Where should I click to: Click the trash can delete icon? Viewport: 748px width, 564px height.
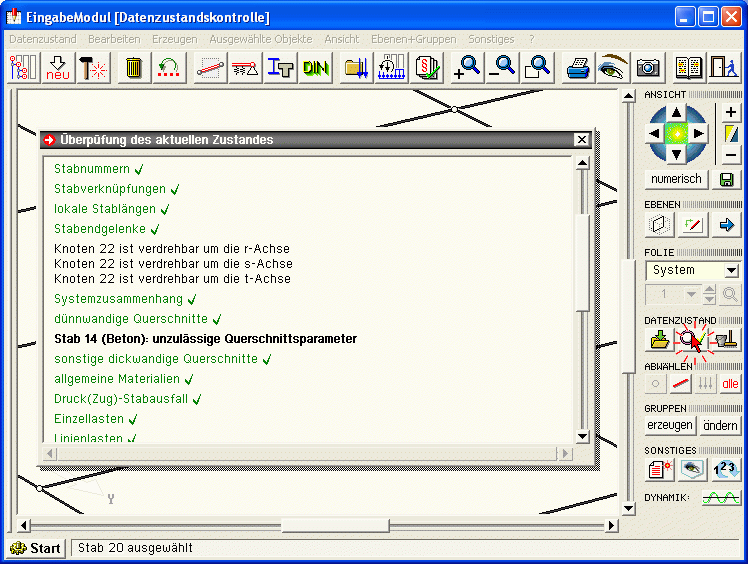(134, 68)
